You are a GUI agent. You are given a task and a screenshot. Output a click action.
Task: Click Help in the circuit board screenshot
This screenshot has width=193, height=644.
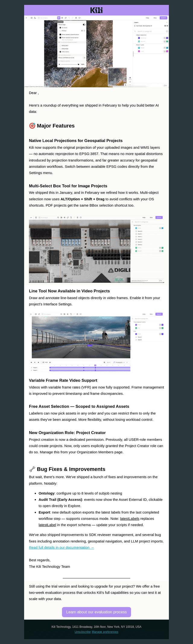[x=144, y=217]
